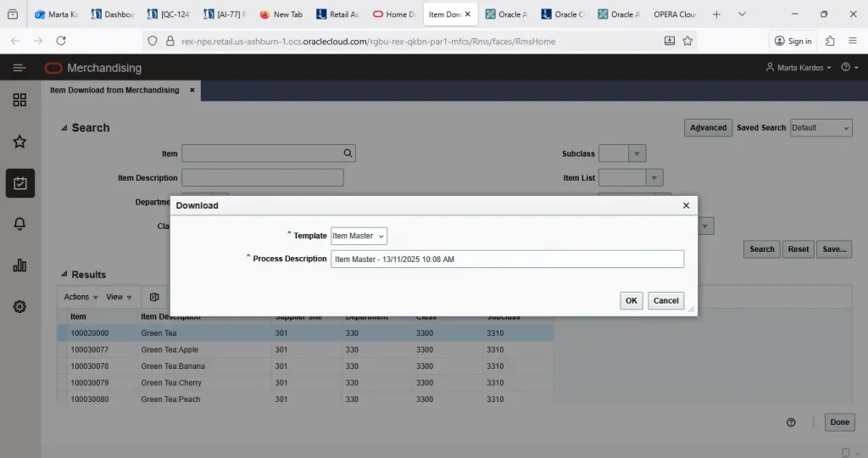Open the Actions menu
The height and width of the screenshot is (458, 868).
81,297
